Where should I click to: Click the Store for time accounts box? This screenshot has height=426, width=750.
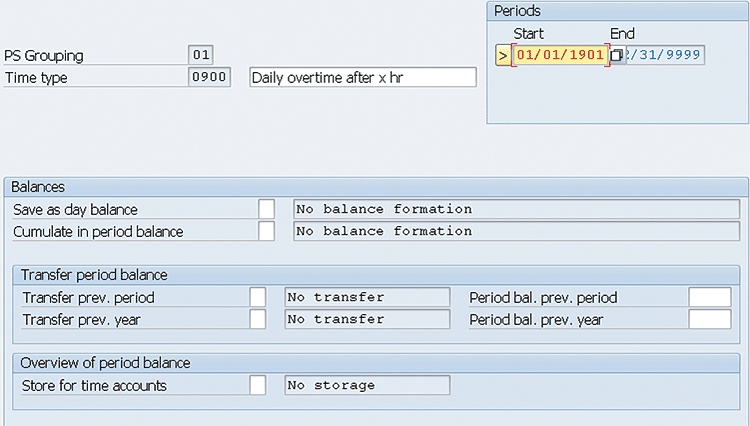pyautogui.click(x=258, y=385)
